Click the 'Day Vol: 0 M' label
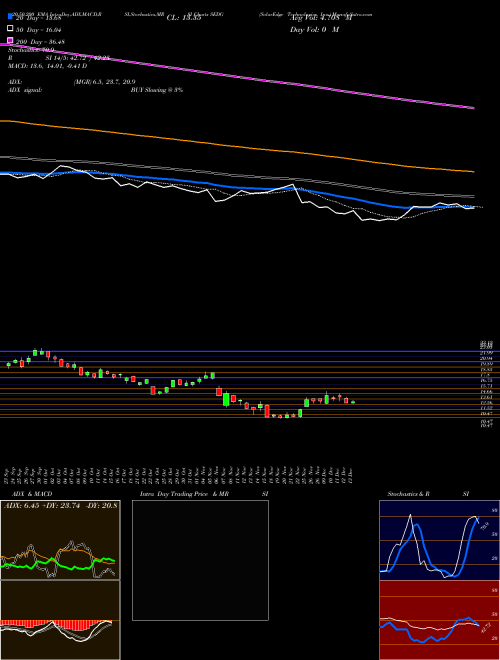 (314, 30)
